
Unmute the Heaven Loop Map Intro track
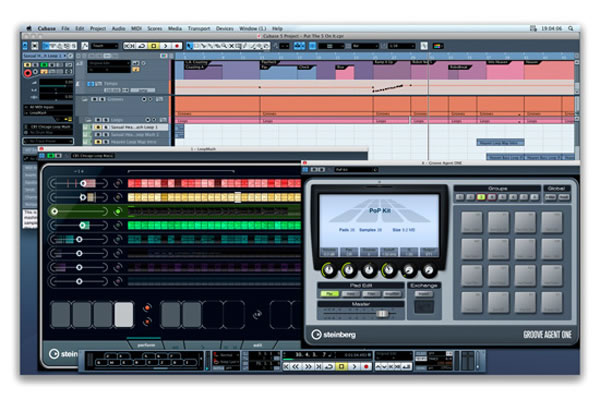98,142
